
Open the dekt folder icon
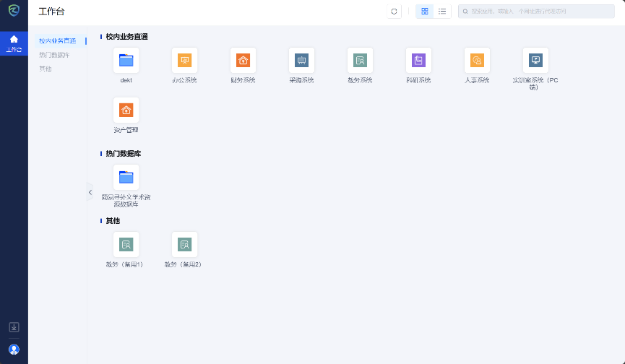126,61
